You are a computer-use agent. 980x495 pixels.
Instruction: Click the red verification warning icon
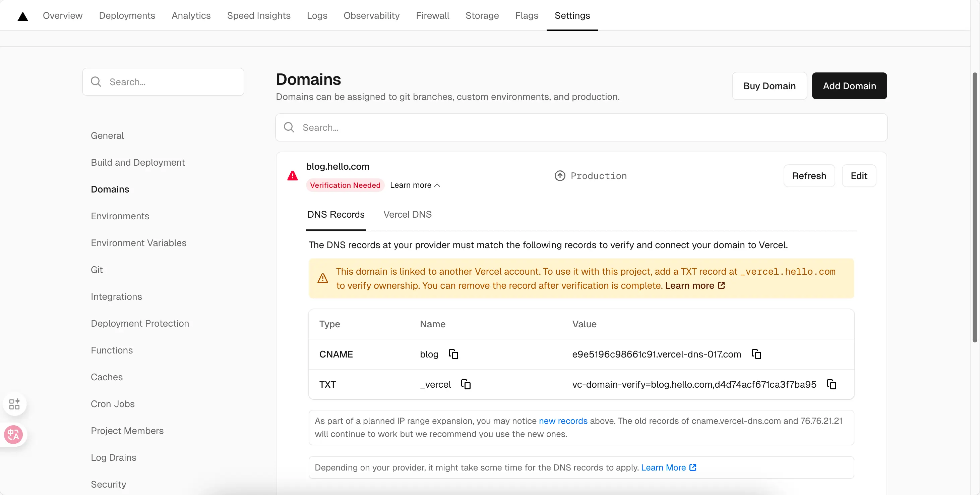click(x=292, y=175)
